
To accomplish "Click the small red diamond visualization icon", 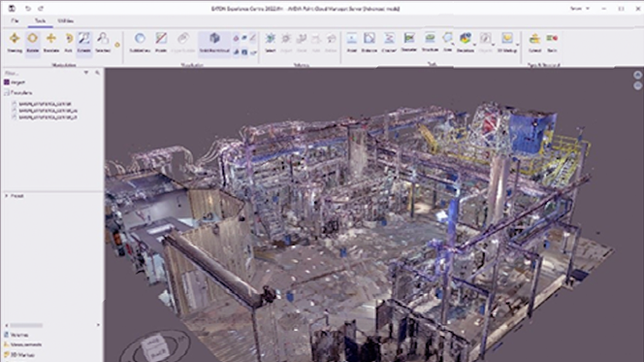I will (x=236, y=38).
